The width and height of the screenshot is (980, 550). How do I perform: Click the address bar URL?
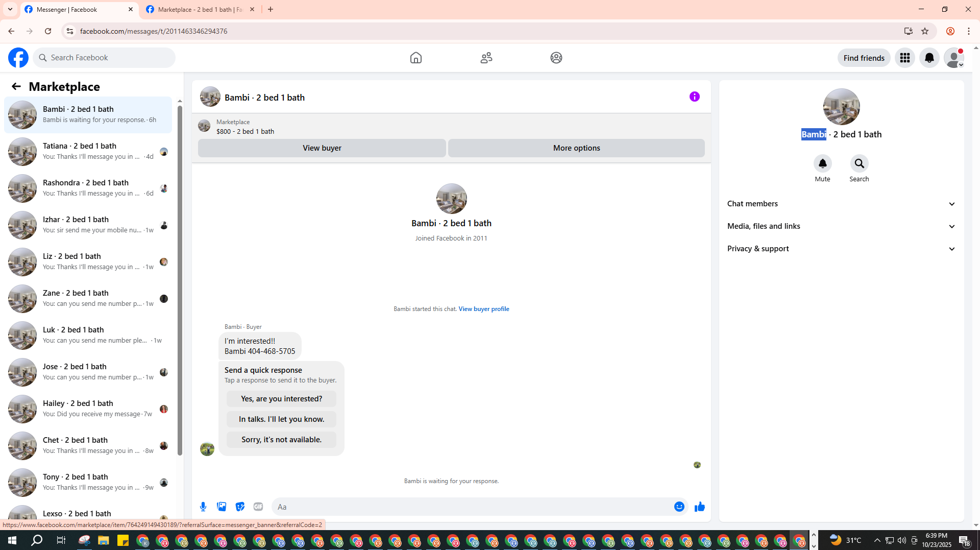click(x=154, y=31)
